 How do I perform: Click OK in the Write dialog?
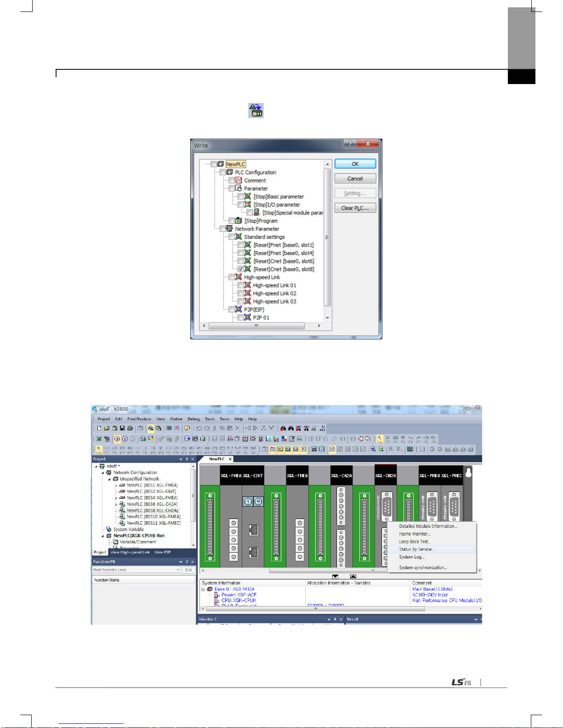tap(355, 164)
